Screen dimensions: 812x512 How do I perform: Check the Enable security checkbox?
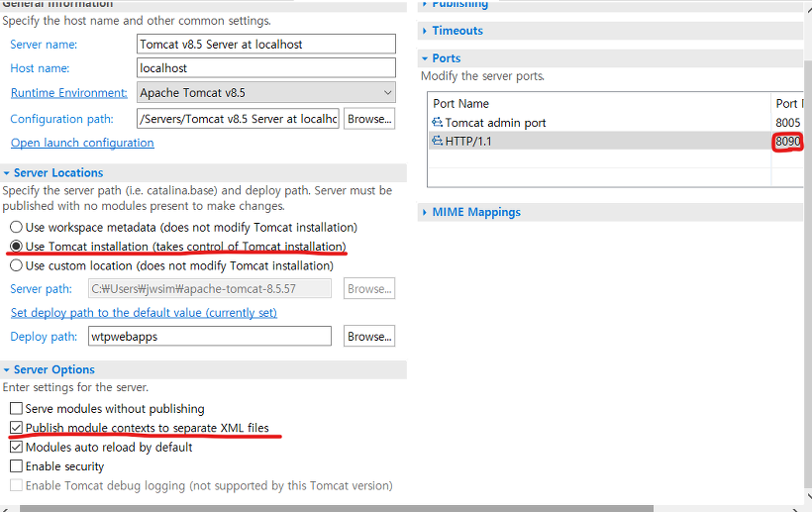(16, 465)
